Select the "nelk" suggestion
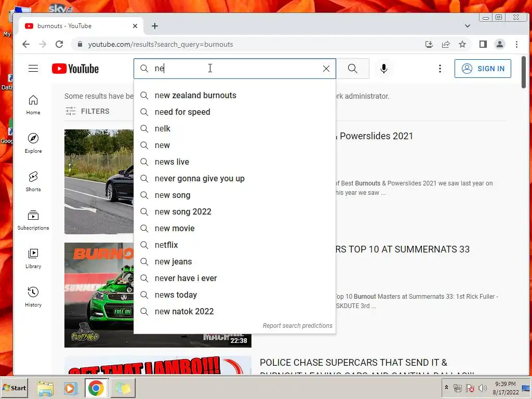Screen dimensions: 532x399 (x=235, y=129)
